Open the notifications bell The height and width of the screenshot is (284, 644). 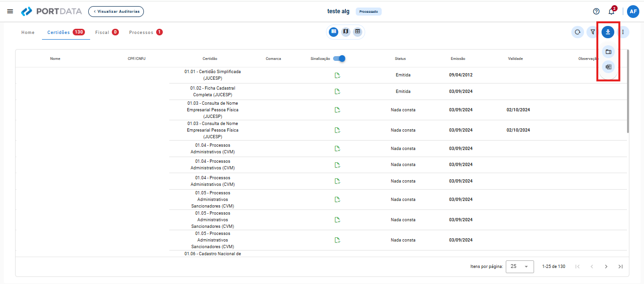(x=611, y=11)
